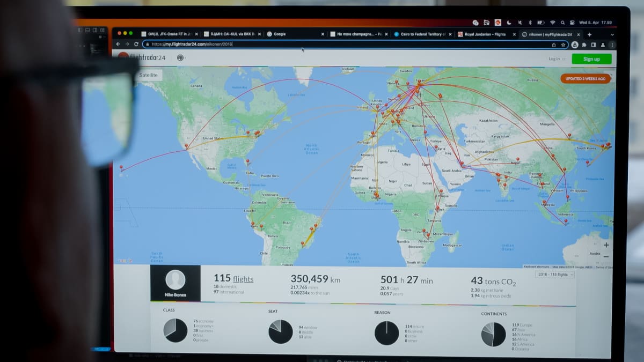Click the SEAT pie chart

281,331
